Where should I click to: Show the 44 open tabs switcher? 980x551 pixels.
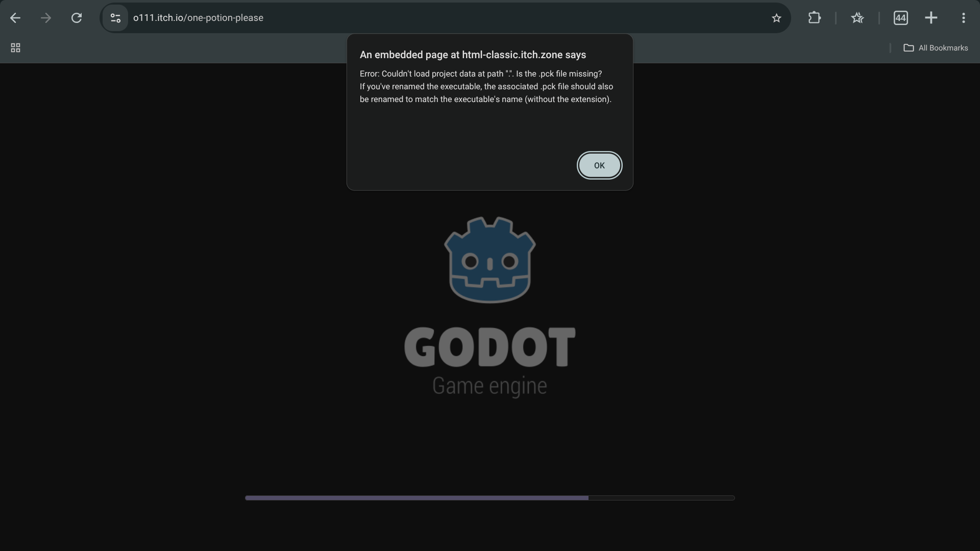point(901,18)
